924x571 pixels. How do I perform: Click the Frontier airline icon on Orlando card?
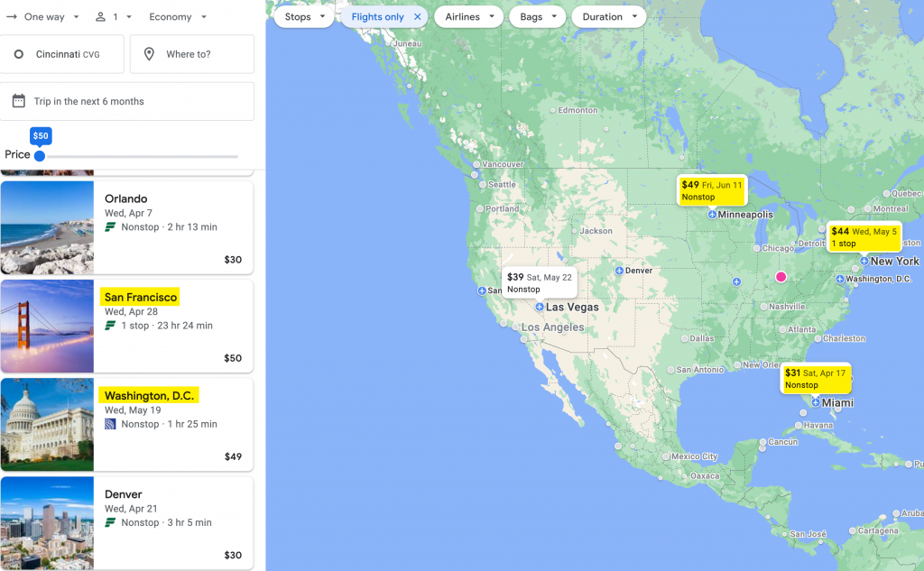pos(110,227)
